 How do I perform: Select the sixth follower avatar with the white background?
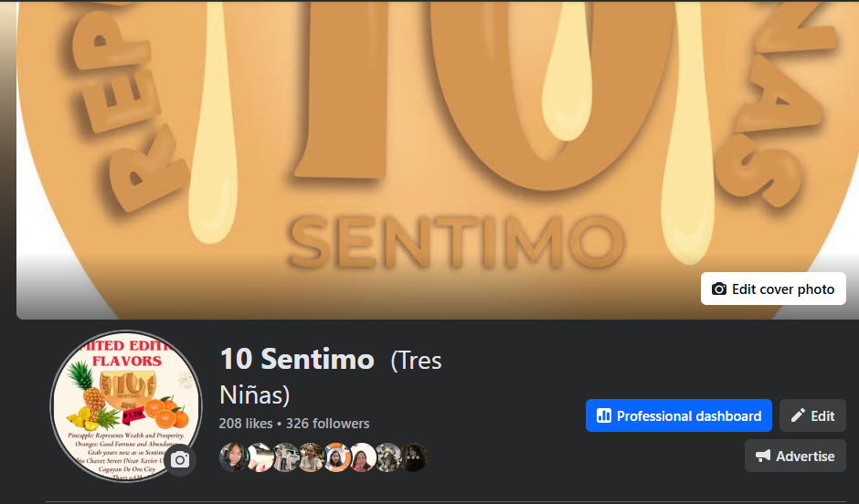pos(363,457)
